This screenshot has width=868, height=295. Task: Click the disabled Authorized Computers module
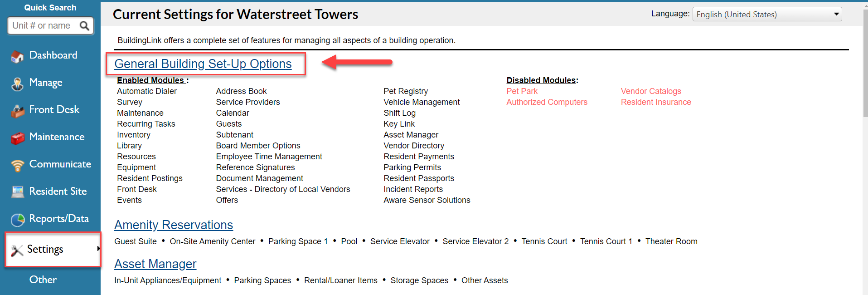pos(547,102)
